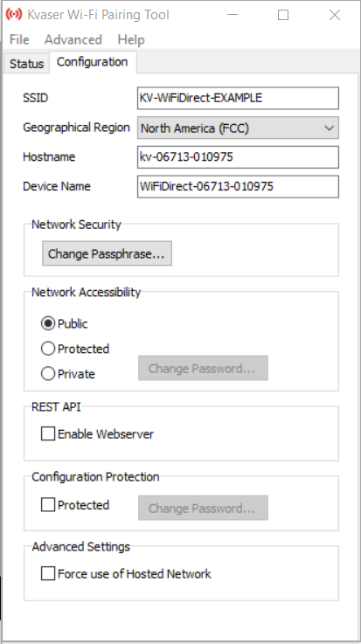
Task: Enable the Webserver checkbox under REST API
Action: (x=97, y=433)
